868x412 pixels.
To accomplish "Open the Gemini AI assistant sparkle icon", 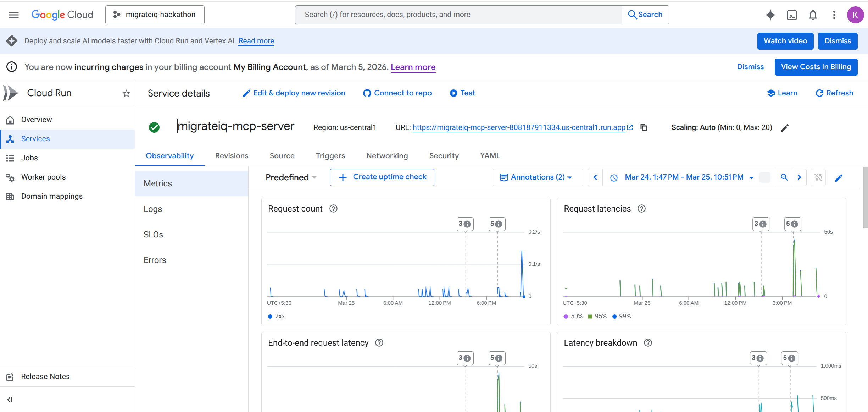I will coord(770,15).
